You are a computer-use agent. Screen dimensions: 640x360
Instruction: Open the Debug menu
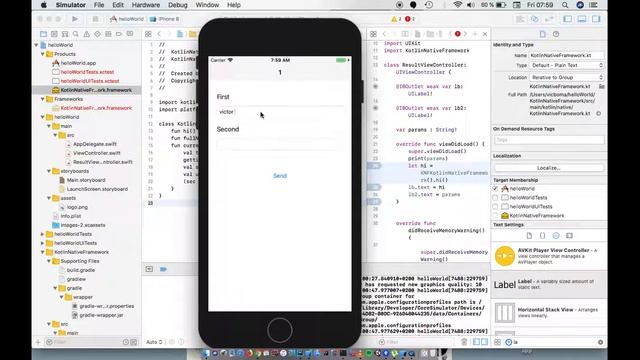point(178,5)
